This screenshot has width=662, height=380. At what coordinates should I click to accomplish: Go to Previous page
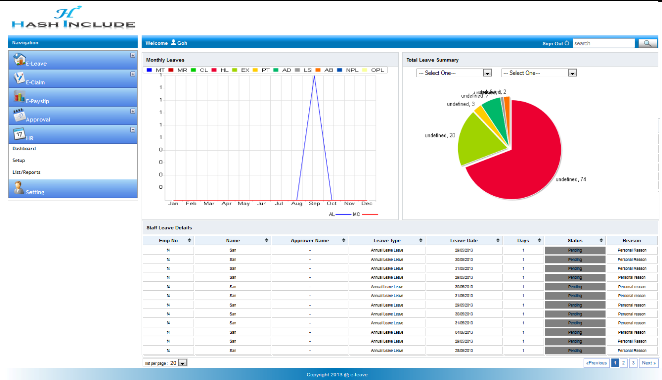pos(596,363)
